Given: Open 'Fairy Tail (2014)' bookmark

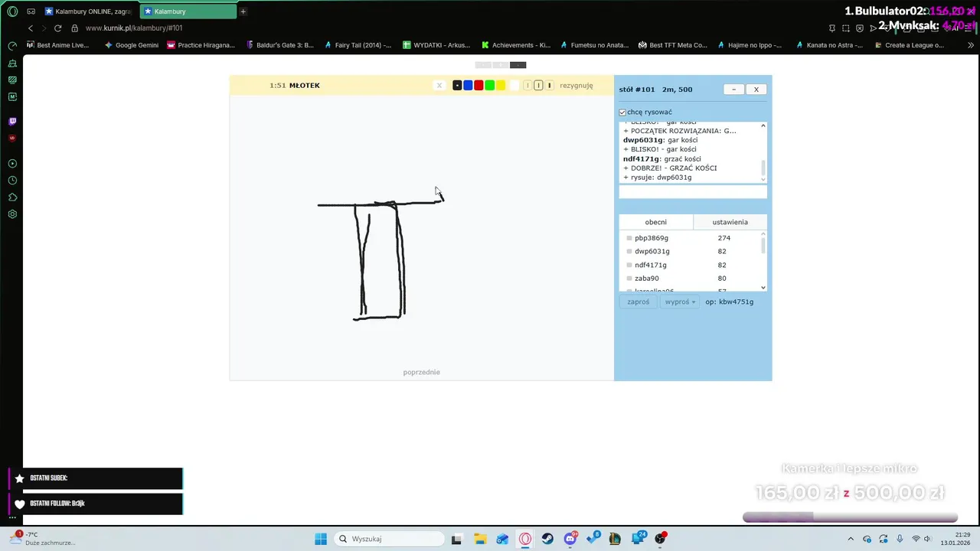Looking at the screenshot, I should [358, 45].
